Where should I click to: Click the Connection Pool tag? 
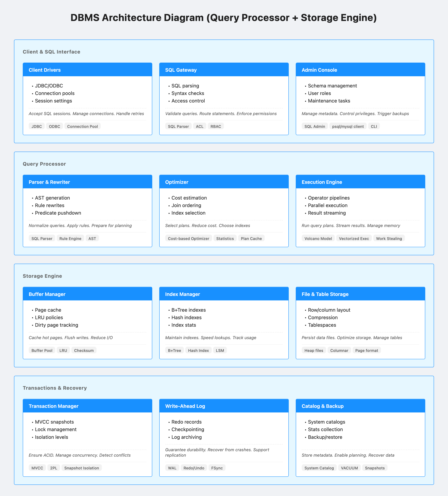[82, 126]
